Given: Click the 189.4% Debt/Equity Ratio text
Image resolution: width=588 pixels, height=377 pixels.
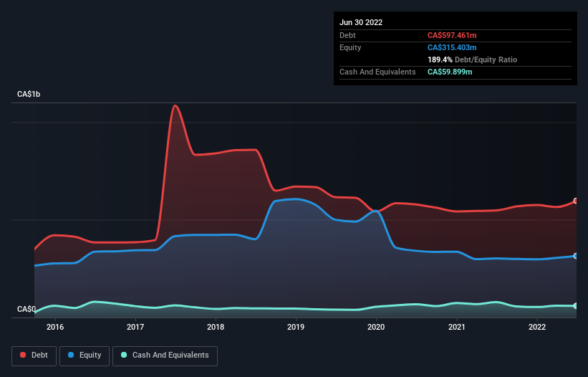Looking at the screenshot, I should pyautogui.click(x=472, y=59).
